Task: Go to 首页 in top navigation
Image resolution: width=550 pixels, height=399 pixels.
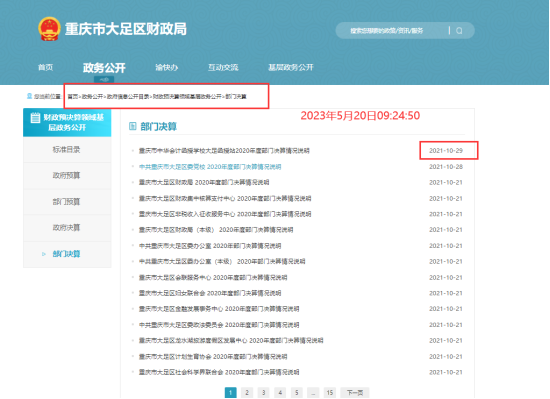Action: pos(45,67)
